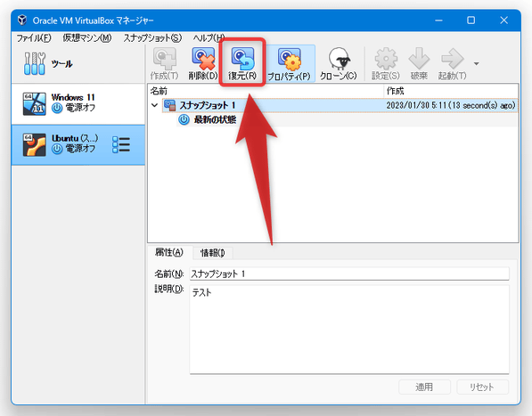Restore snapshot using 復元(R) icon

[x=241, y=64]
